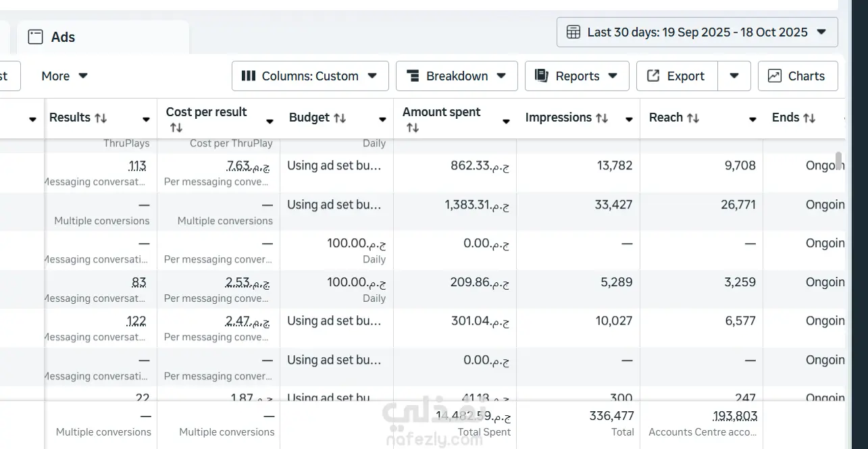Sort by Impressions column arrows

[601, 118]
